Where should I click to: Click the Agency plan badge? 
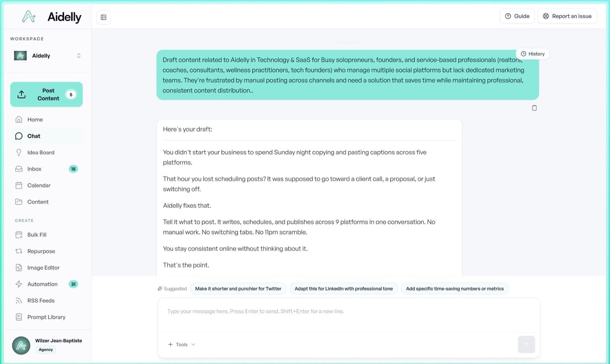(x=46, y=349)
